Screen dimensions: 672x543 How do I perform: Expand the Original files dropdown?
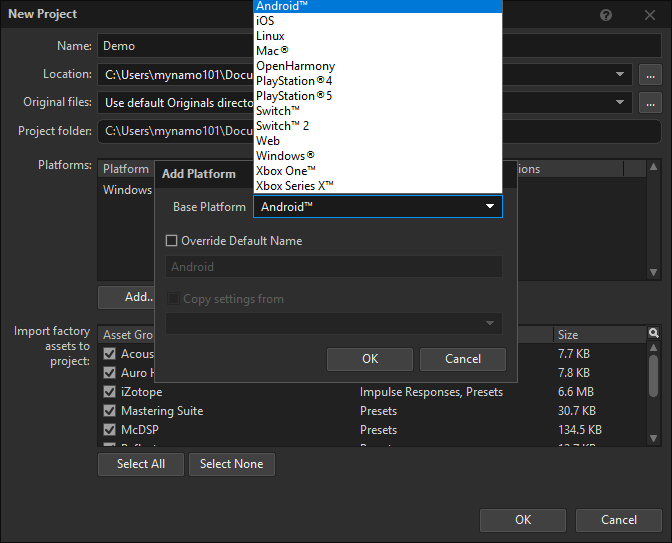[620, 102]
